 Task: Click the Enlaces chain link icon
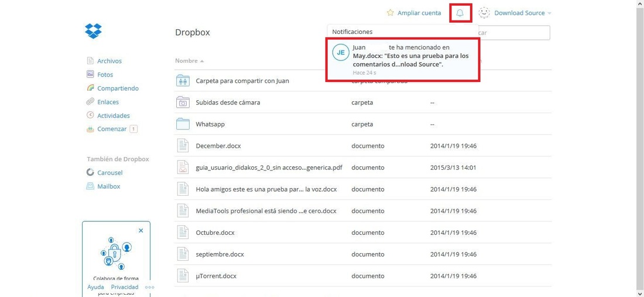[x=90, y=101]
